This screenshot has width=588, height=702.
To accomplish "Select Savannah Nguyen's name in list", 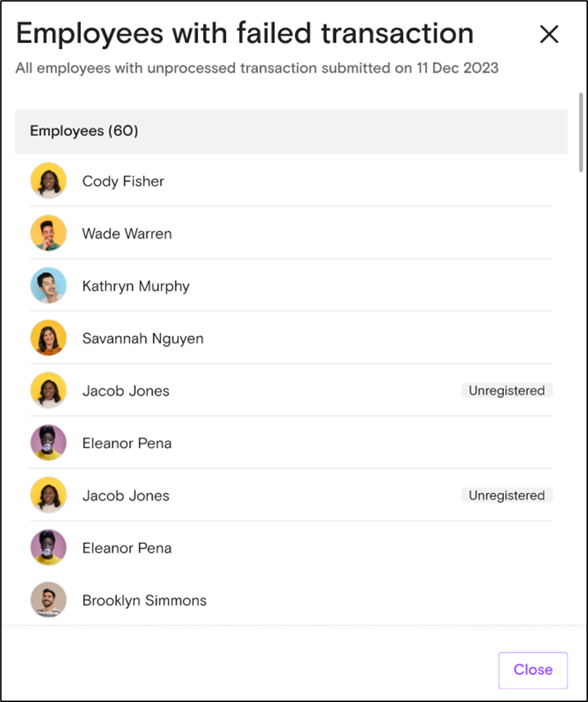I will 142,339.
